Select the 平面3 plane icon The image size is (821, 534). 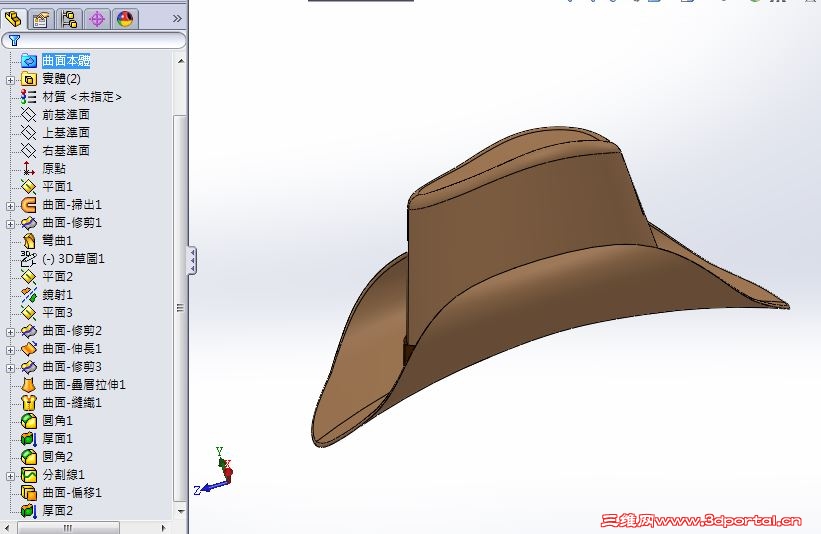[28, 313]
